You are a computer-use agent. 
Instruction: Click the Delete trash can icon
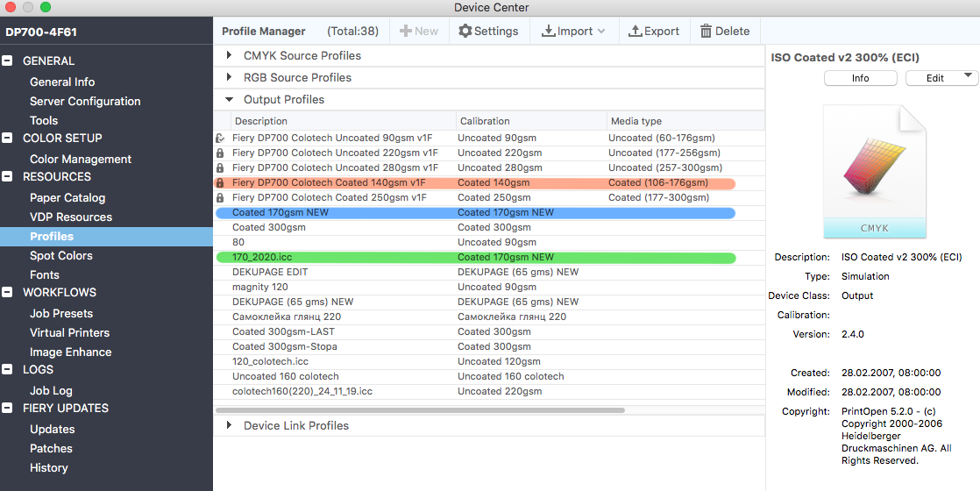click(706, 31)
